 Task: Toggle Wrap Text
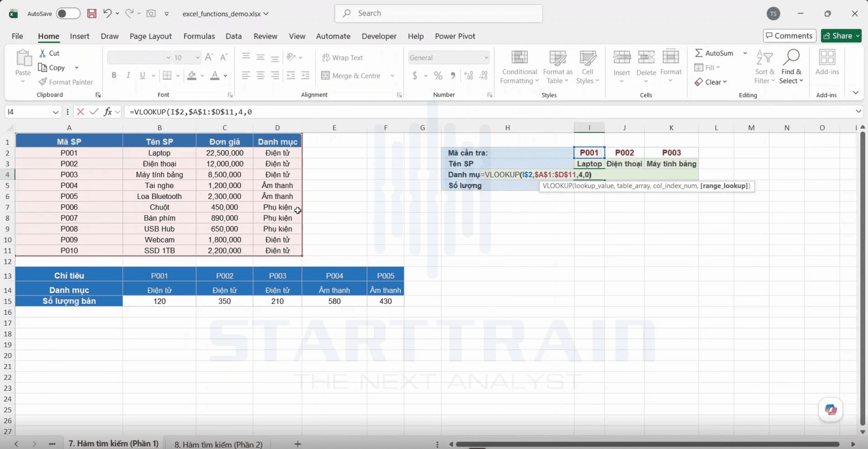click(x=342, y=57)
